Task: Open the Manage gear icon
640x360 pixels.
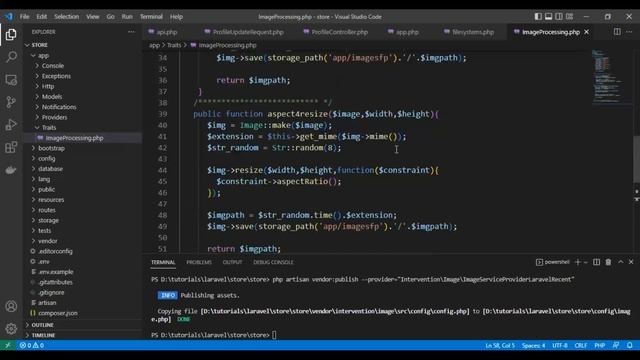Action: [x=11, y=329]
